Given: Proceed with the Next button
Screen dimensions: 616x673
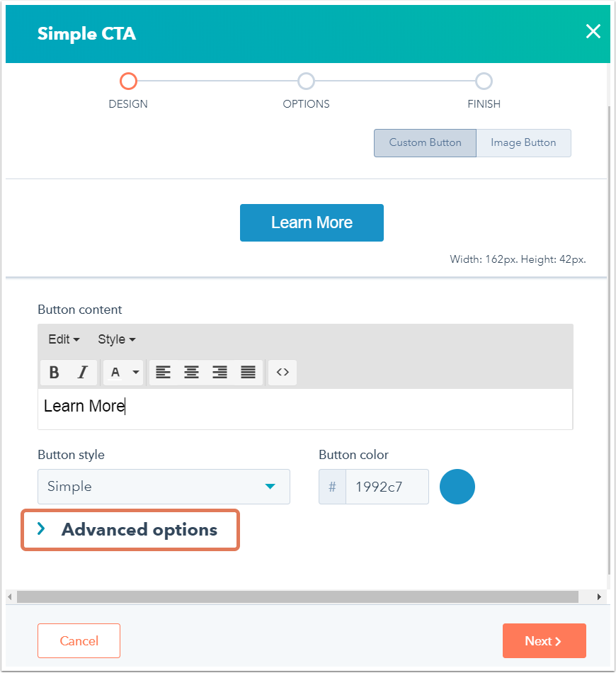Looking at the screenshot, I should (x=544, y=641).
